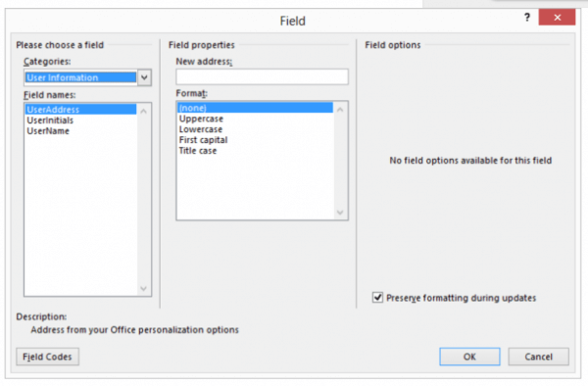Screen dimensions: 588x386
Task: Pick the Lowercase format option
Action: [x=201, y=129]
